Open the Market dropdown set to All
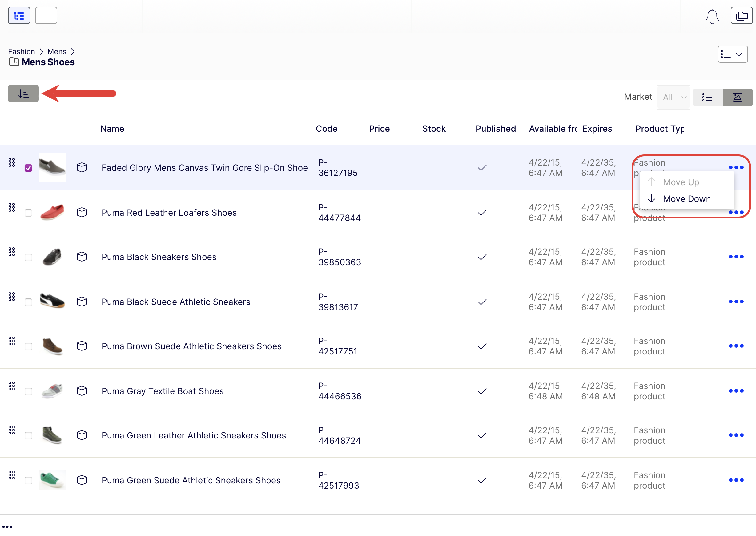The image size is (756, 536). coord(673,97)
